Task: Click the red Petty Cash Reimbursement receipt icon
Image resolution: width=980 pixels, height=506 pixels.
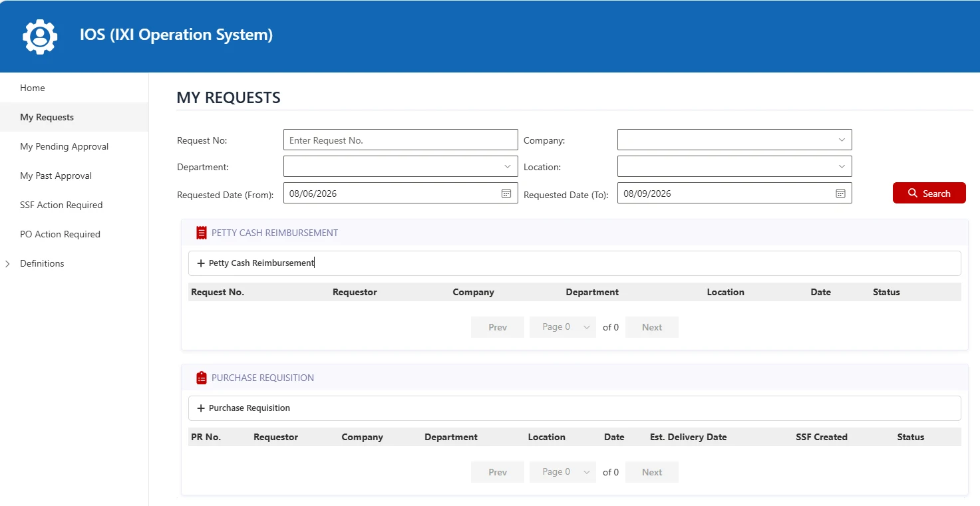Action: [x=202, y=233]
